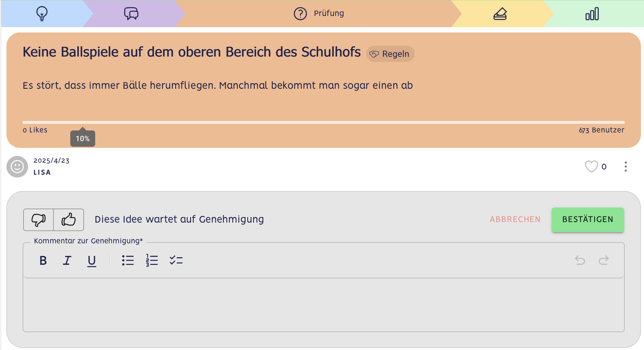
Task: Insert a checklist in the comment
Action: click(x=176, y=261)
